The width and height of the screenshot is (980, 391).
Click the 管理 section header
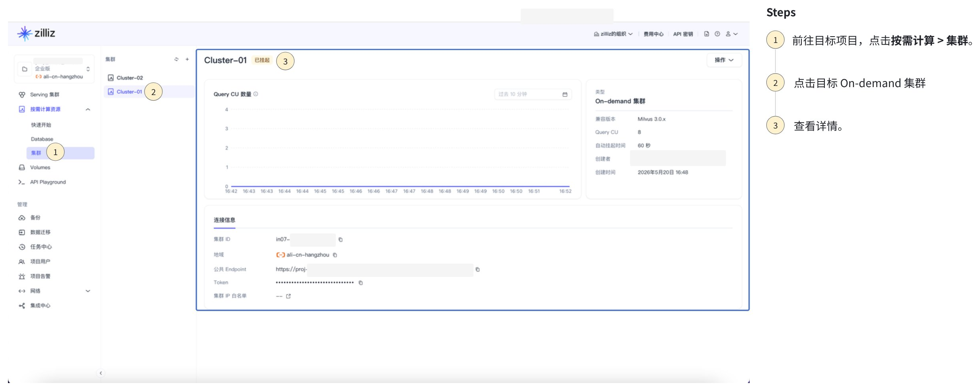click(x=22, y=204)
